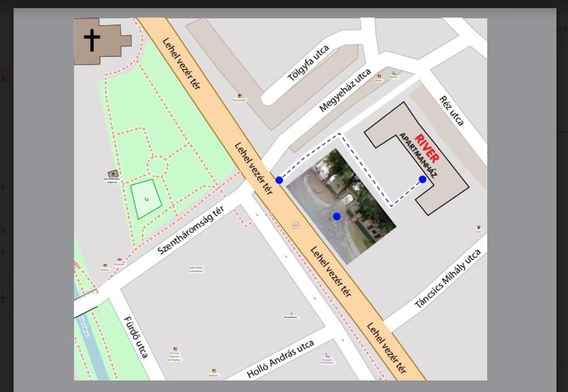Image resolution: width=568 pixels, height=392 pixels.
Task: Click the green outlined plot in the park
Action: pyautogui.click(x=146, y=199)
